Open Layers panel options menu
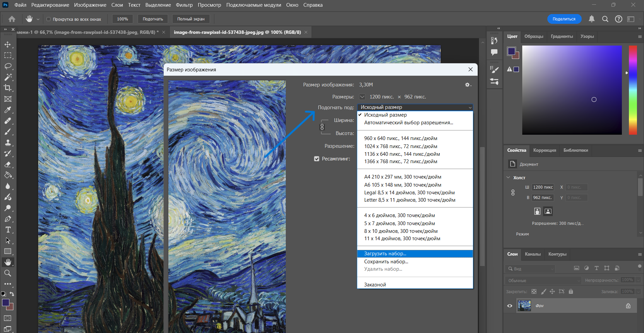644x333 pixels. point(640,254)
